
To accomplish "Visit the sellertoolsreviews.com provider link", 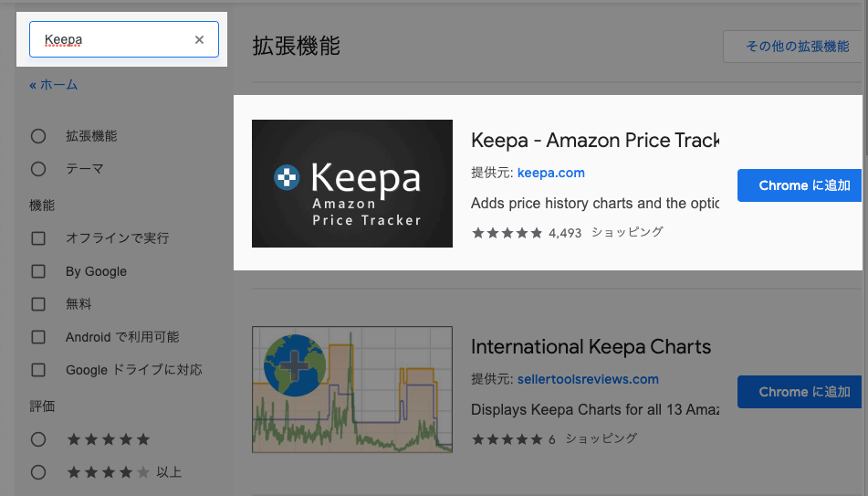I will coord(588,379).
